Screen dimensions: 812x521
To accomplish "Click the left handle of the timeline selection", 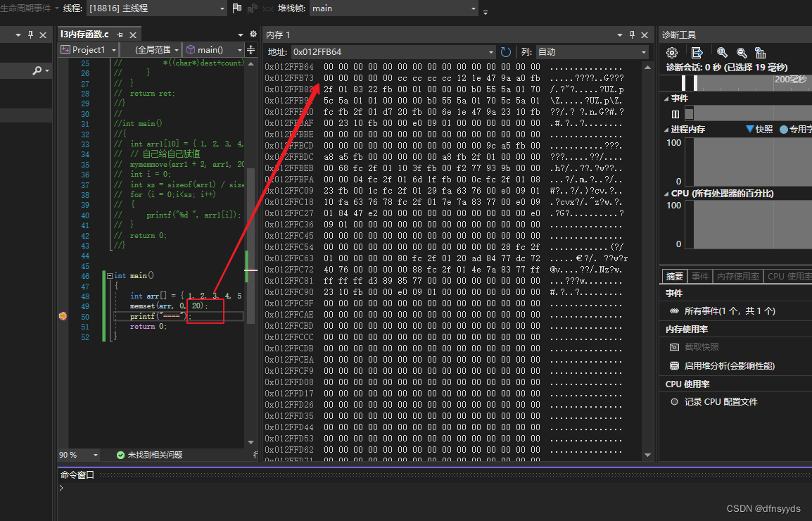I will 683,83.
